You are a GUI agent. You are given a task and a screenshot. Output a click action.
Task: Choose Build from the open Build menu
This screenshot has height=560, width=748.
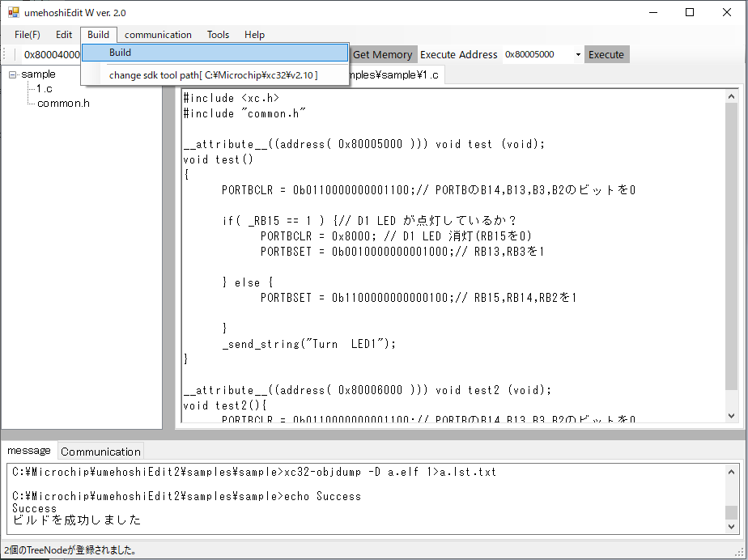(x=120, y=53)
